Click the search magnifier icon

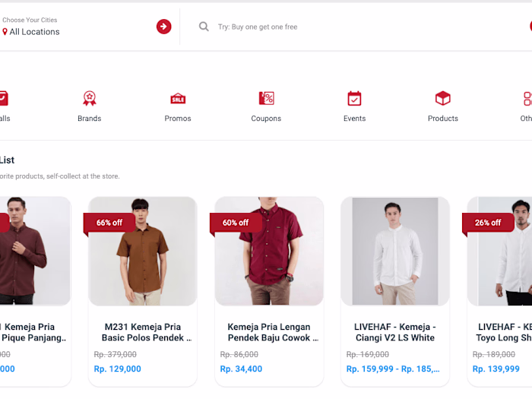click(204, 27)
